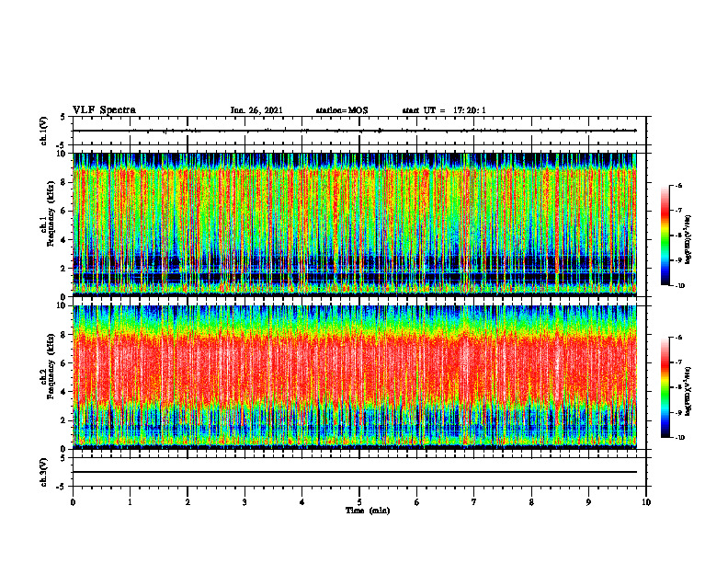728x563 pixels.
Task: Click the ch.3(V) flat waveform line
Action: (x=355, y=472)
